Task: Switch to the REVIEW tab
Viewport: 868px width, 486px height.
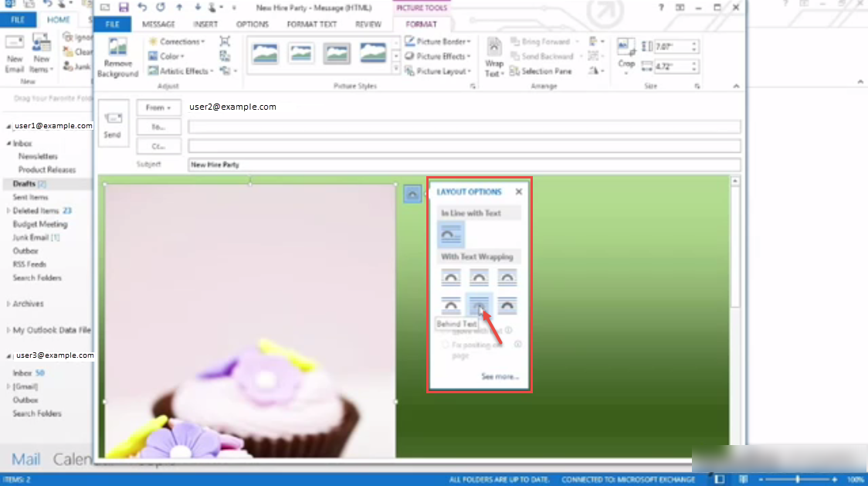Action: coord(368,25)
